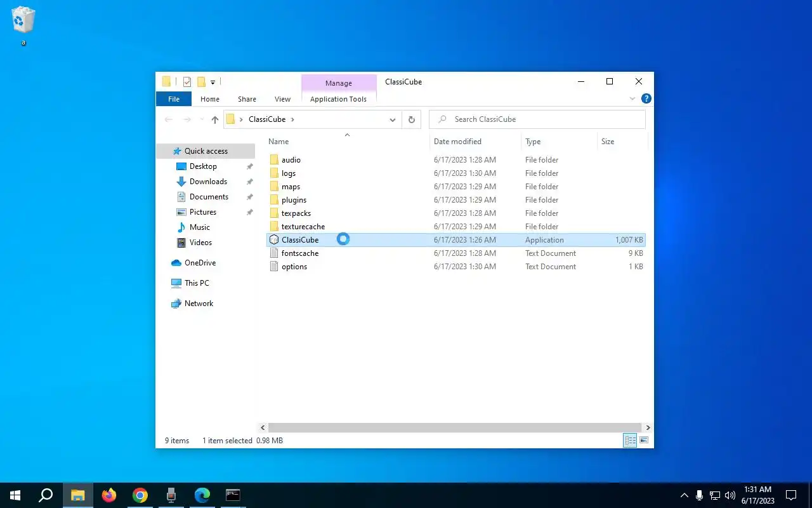Go back with the Back arrow
The width and height of the screenshot is (812, 508).
[168, 119]
